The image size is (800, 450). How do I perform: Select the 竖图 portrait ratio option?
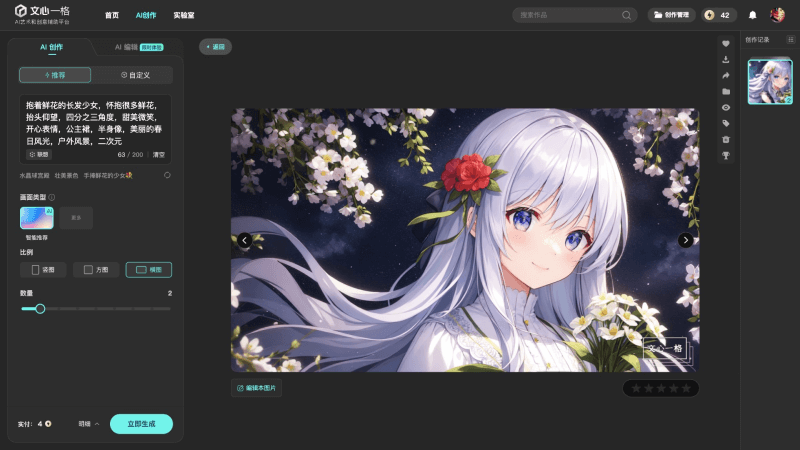click(43, 270)
